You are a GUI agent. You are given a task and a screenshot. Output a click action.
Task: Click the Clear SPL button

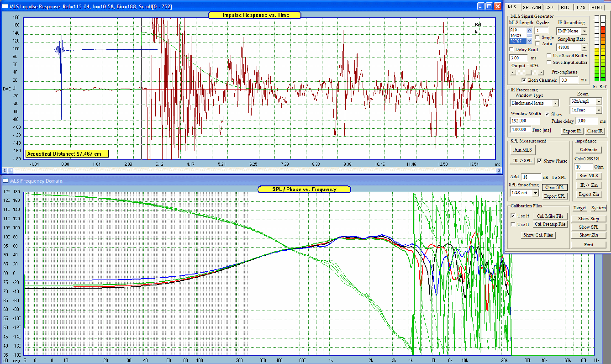pos(554,187)
